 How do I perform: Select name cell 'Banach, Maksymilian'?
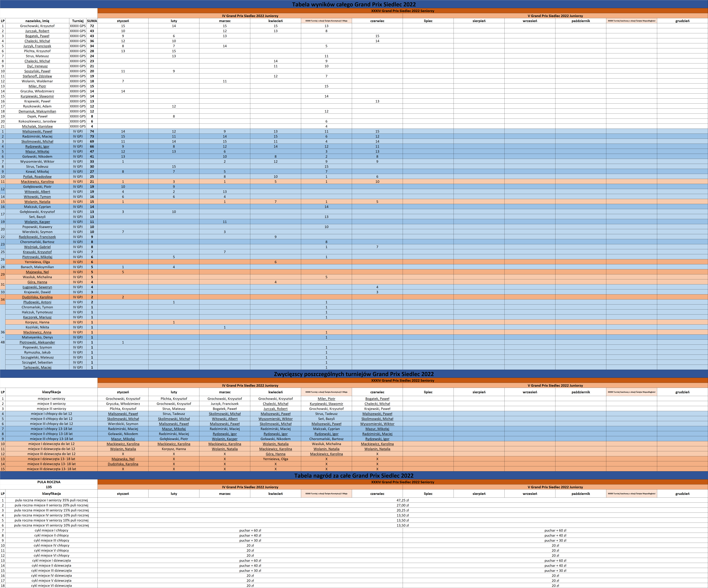(x=37, y=267)
